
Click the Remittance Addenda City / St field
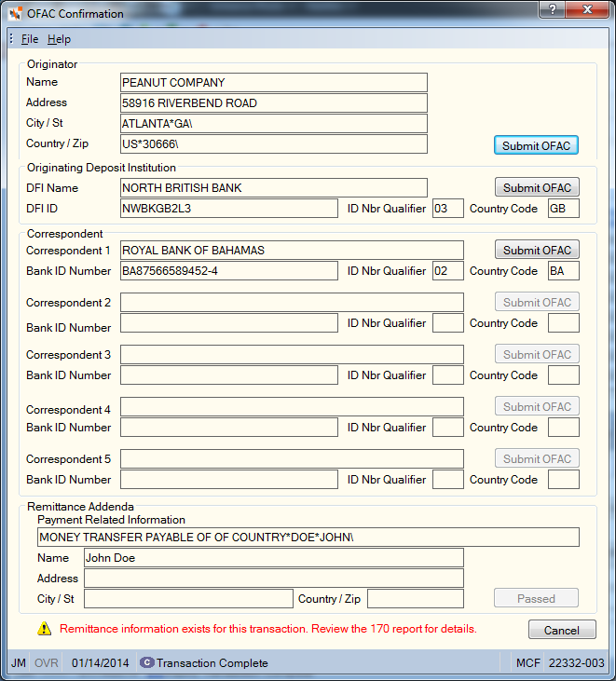coord(188,598)
